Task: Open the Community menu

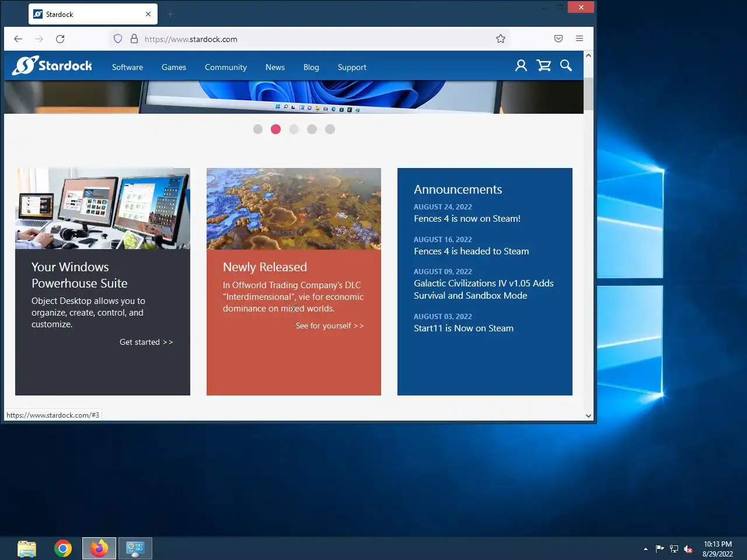Action: pos(226,67)
